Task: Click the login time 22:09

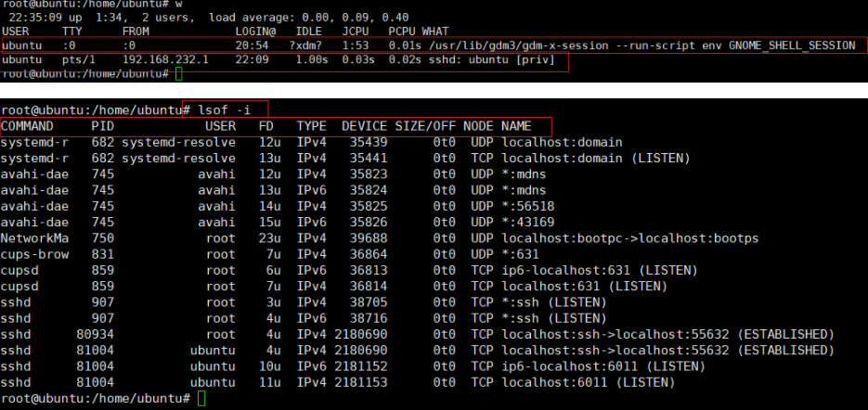Action: [252, 59]
